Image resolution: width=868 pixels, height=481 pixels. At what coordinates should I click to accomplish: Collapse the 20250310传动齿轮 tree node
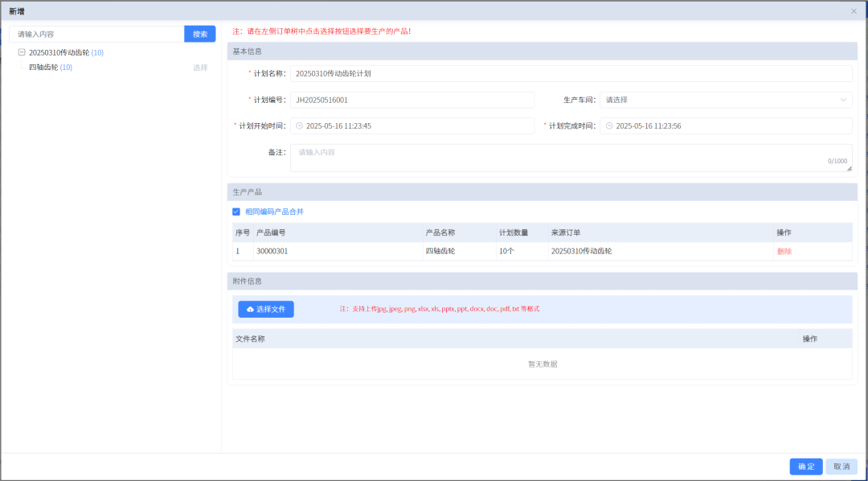22,52
